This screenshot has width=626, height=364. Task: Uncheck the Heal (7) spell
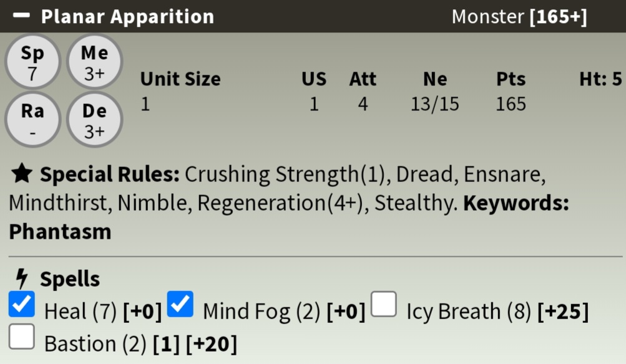click(x=22, y=304)
